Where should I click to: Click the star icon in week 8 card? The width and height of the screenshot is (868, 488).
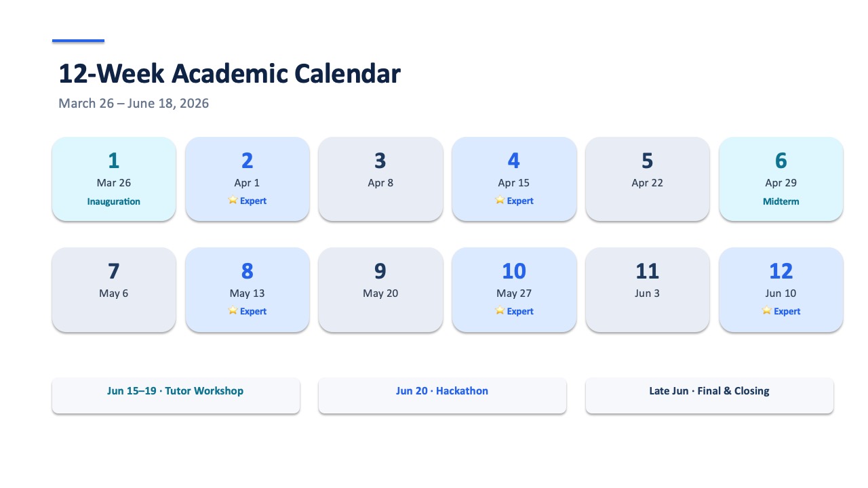[x=233, y=311]
